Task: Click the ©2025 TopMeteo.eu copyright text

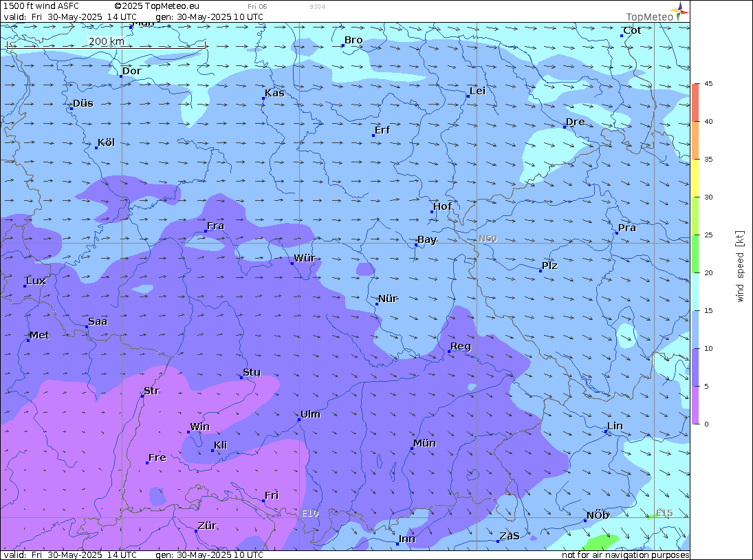Action: click(x=157, y=6)
